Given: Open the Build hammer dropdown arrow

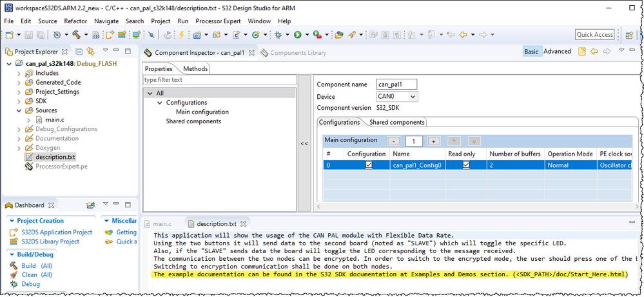Looking at the screenshot, I should pyautogui.click(x=86, y=35).
